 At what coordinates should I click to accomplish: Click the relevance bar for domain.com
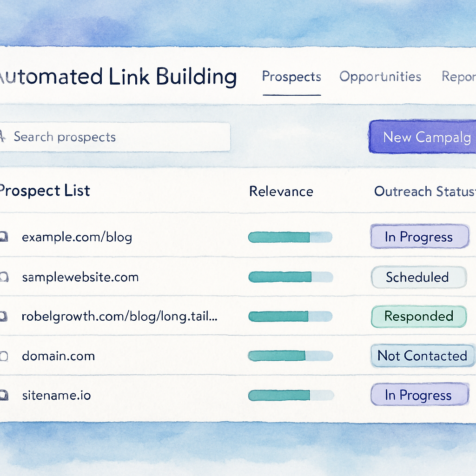[x=290, y=356]
